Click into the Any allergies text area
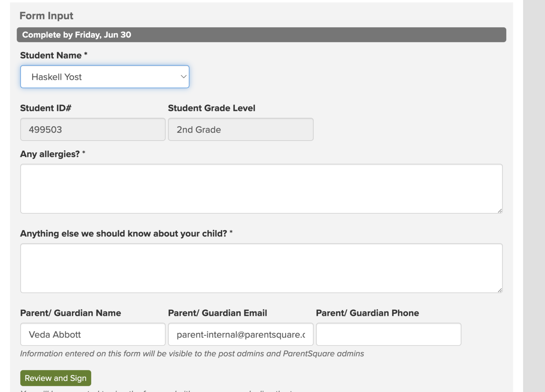Image resolution: width=545 pixels, height=392 pixels. click(x=261, y=189)
